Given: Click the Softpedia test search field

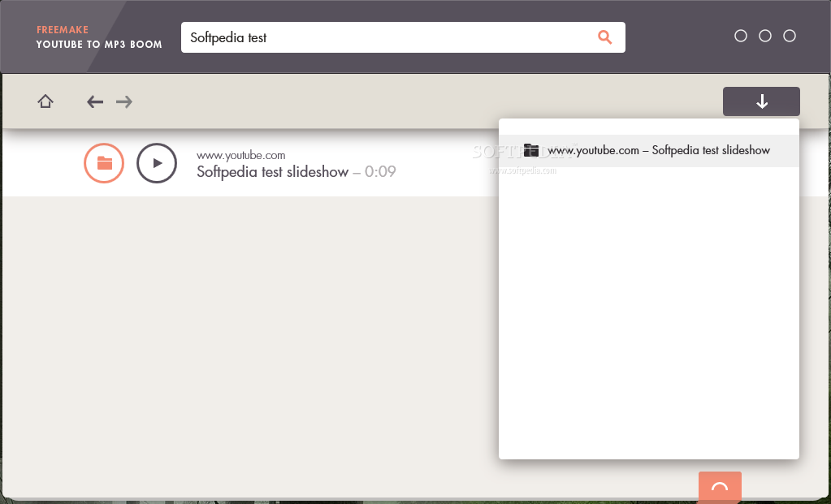Looking at the screenshot, I should pos(403,37).
